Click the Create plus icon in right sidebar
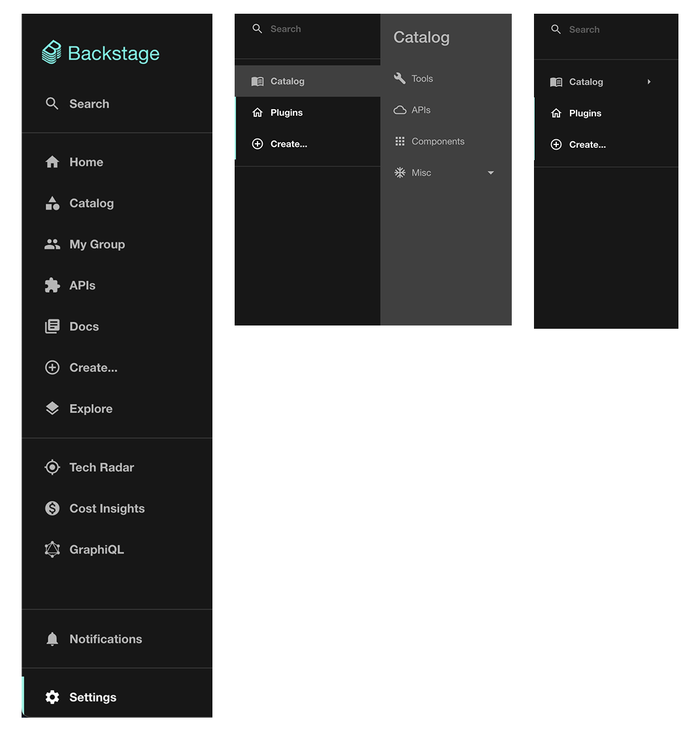This screenshot has width=700, height=734. [556, 144]
